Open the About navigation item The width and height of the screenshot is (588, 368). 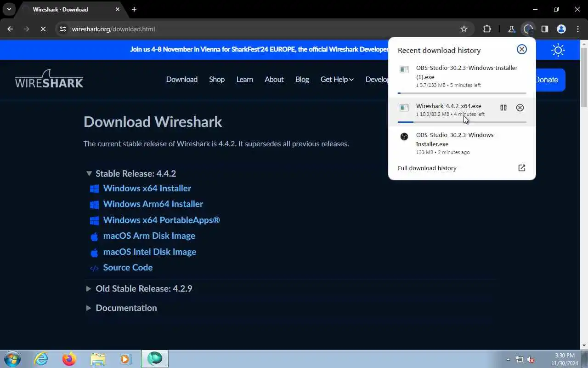click(274, 79)
